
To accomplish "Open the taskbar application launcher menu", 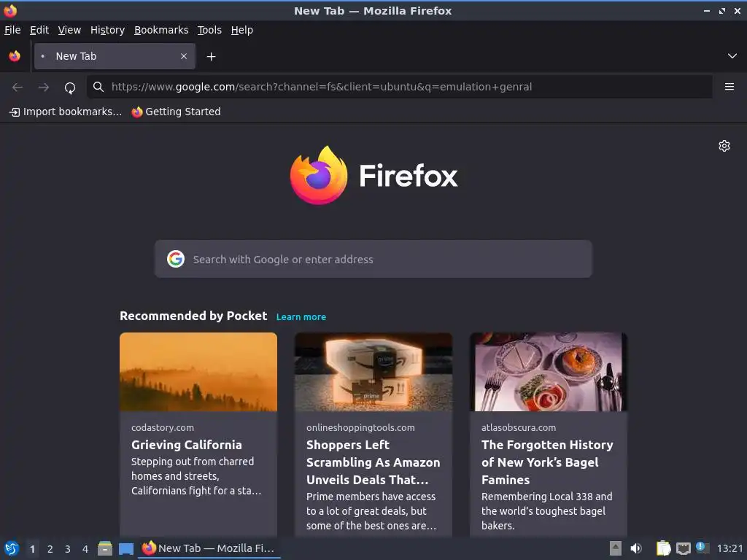I will pos(12,548).
